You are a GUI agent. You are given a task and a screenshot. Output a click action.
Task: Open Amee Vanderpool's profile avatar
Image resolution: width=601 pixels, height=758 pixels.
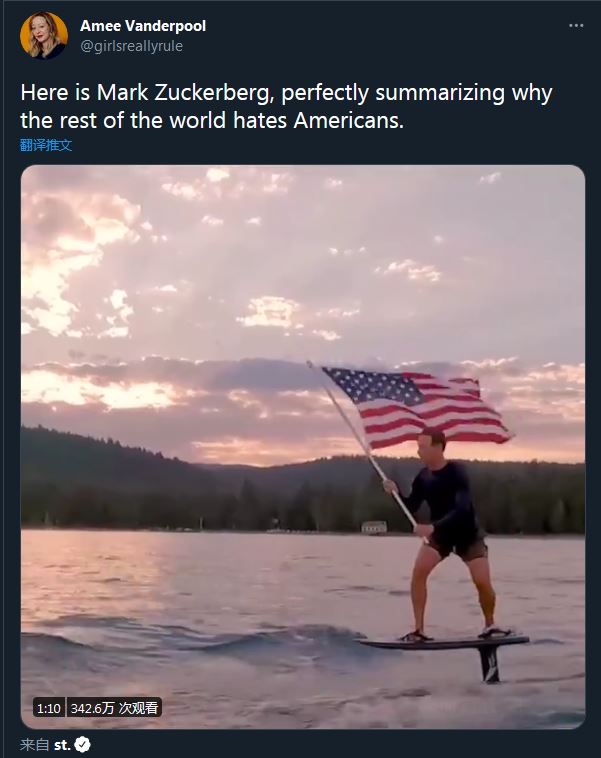tap(44, 35)
